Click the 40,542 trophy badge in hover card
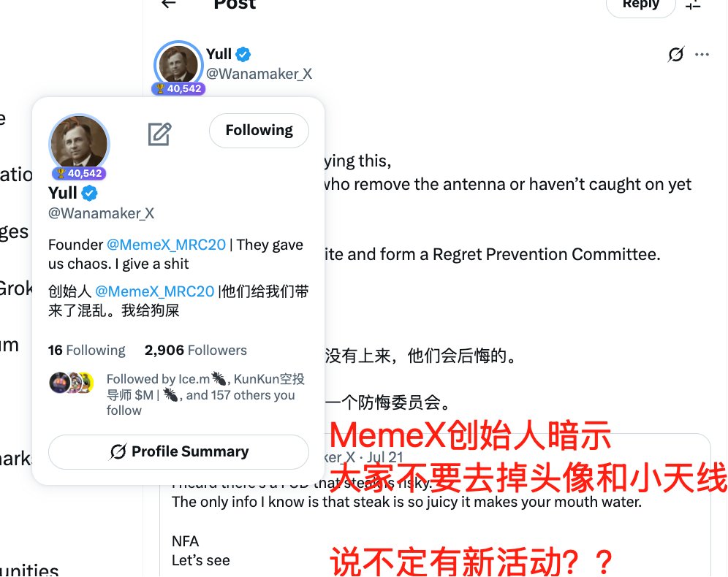The image size is (728, 577). 80,174
